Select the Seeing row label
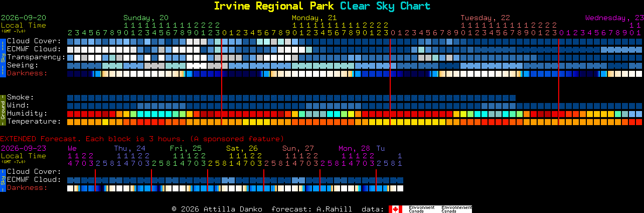This screenshot has height=213, width=644. point(23,65)
